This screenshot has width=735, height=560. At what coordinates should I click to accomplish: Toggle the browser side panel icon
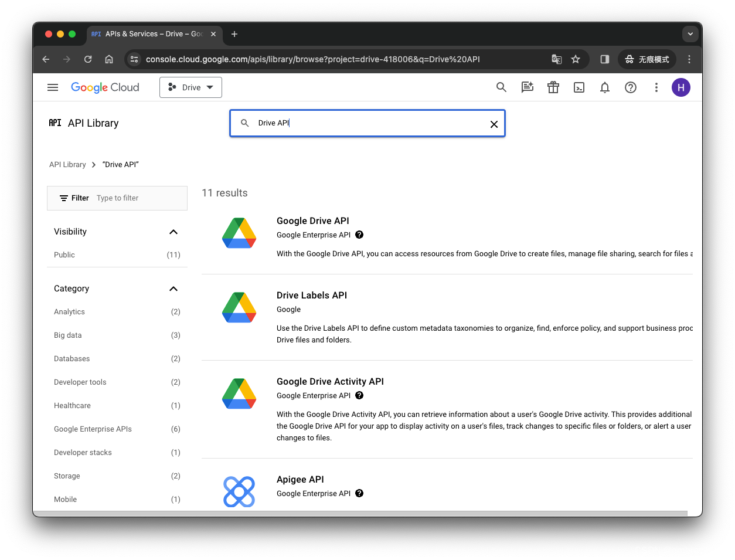(x=605, y=59)
